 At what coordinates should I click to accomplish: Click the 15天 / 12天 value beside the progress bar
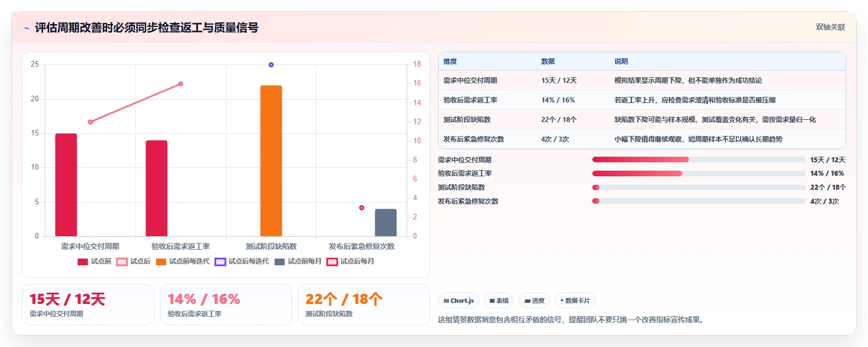coord(827,160)
